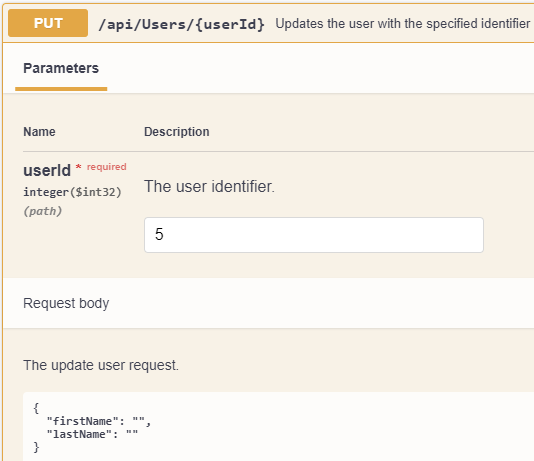Click the red required asterisk label
This screenshot has height=461, width=534.
(101, 167)
